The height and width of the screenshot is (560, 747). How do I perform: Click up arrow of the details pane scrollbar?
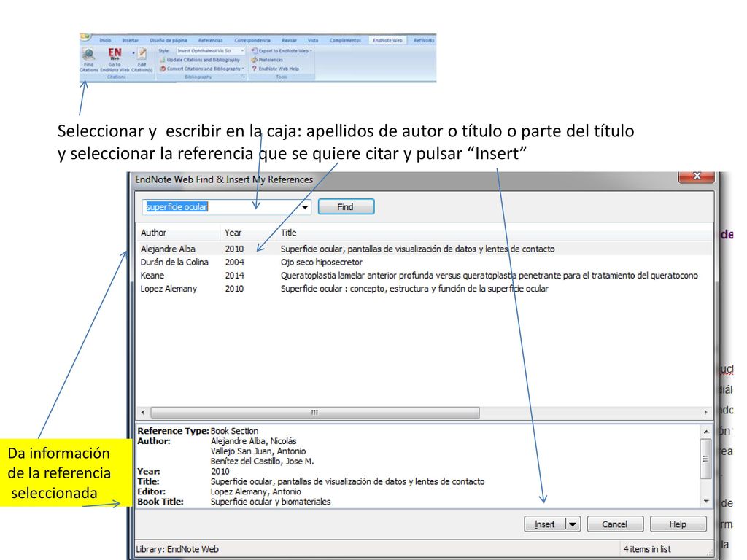[706, 432]
